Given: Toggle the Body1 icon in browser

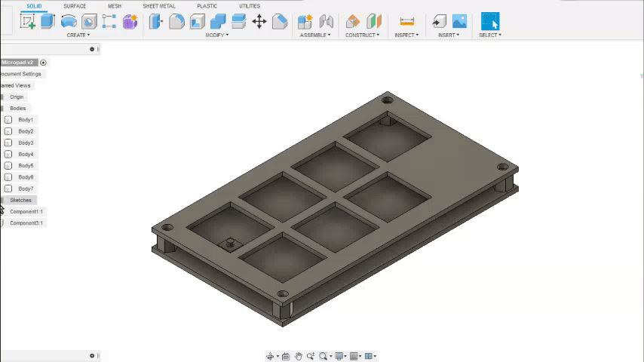Looking at the screenshot, I should click(x=8, y=120).
